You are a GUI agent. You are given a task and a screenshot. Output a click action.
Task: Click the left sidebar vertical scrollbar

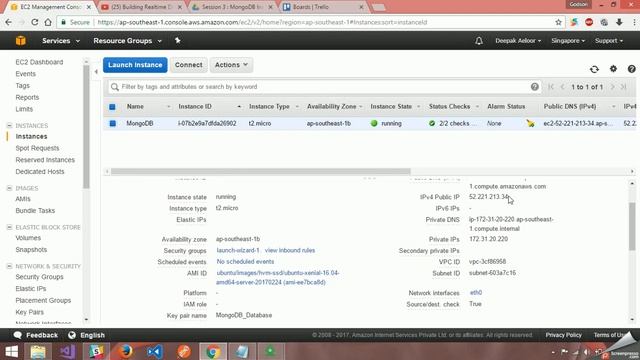(x=86, y=127)
